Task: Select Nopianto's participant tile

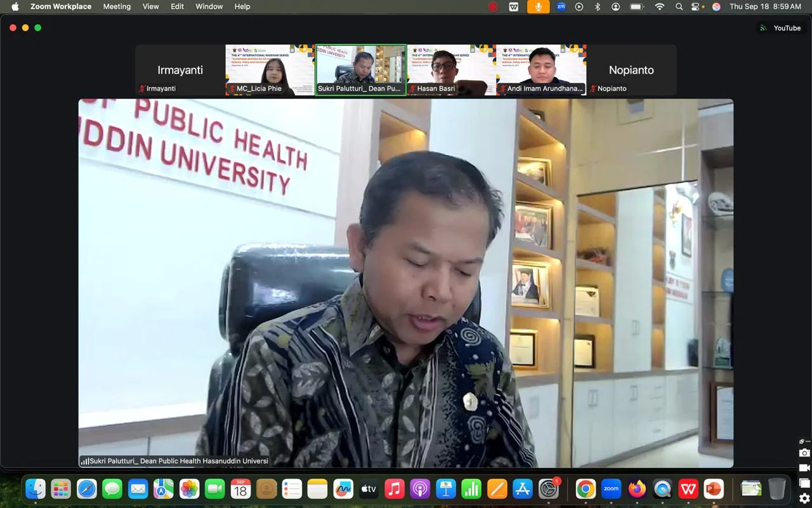Action: (x=631, y=70)
